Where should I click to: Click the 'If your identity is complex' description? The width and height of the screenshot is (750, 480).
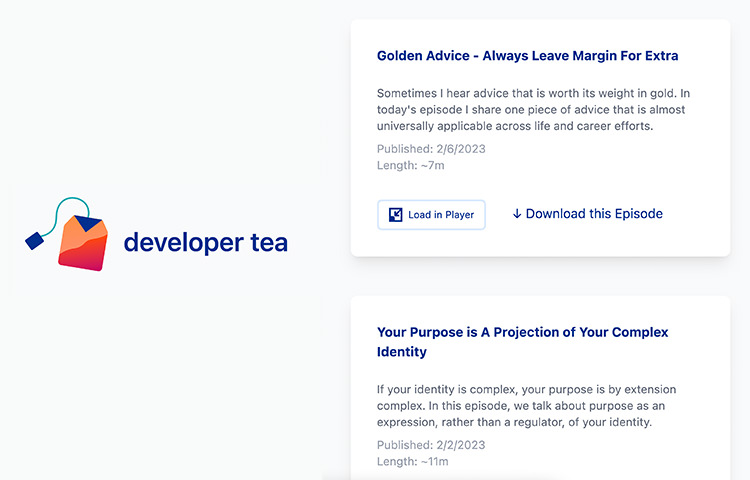[527, 406]
